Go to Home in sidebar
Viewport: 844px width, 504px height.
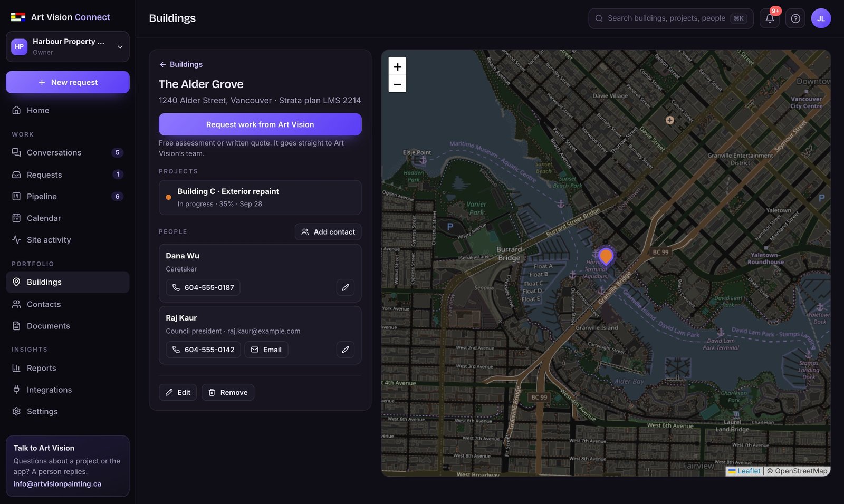(68, 110)
